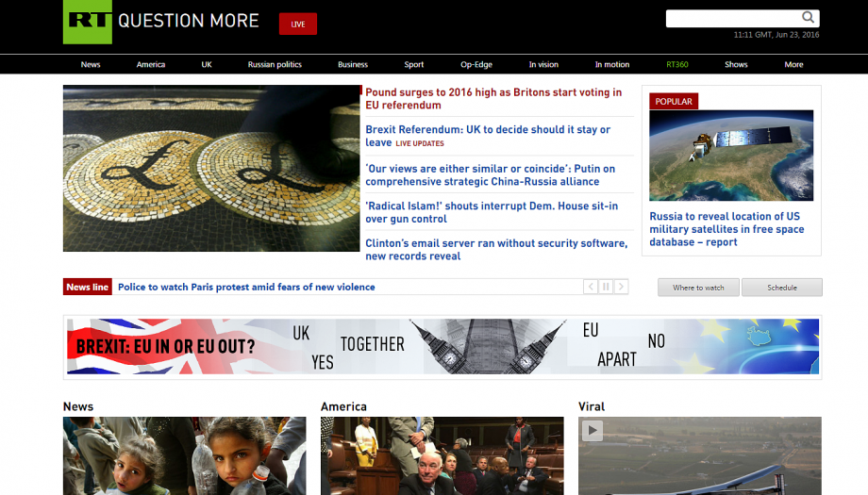
Task: Click the satellite image in Popular box
Action: point(731,156)
